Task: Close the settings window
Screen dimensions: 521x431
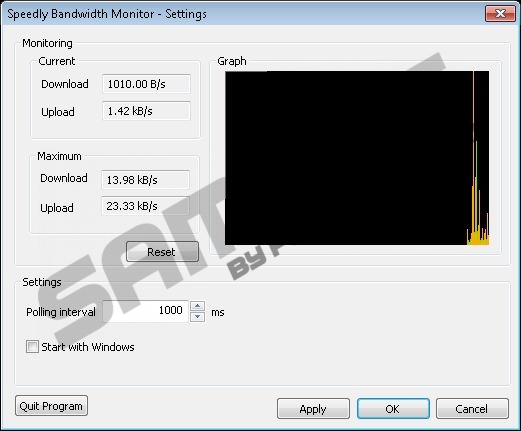Action: pos(500,14)
